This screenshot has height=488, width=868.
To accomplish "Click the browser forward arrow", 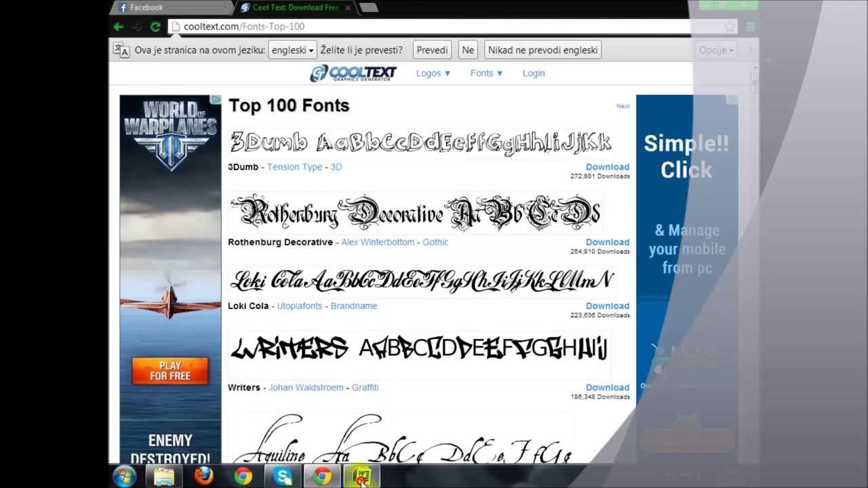I will coord(137,26).
